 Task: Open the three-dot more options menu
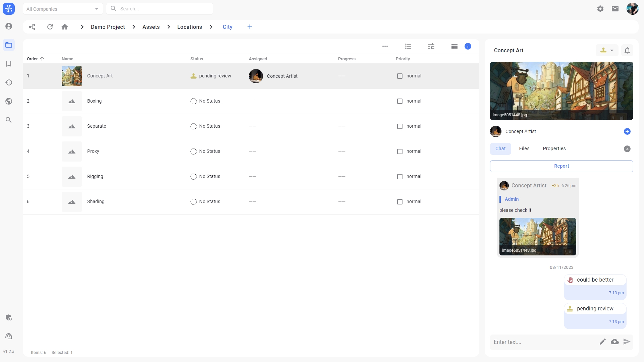[385, 46]
